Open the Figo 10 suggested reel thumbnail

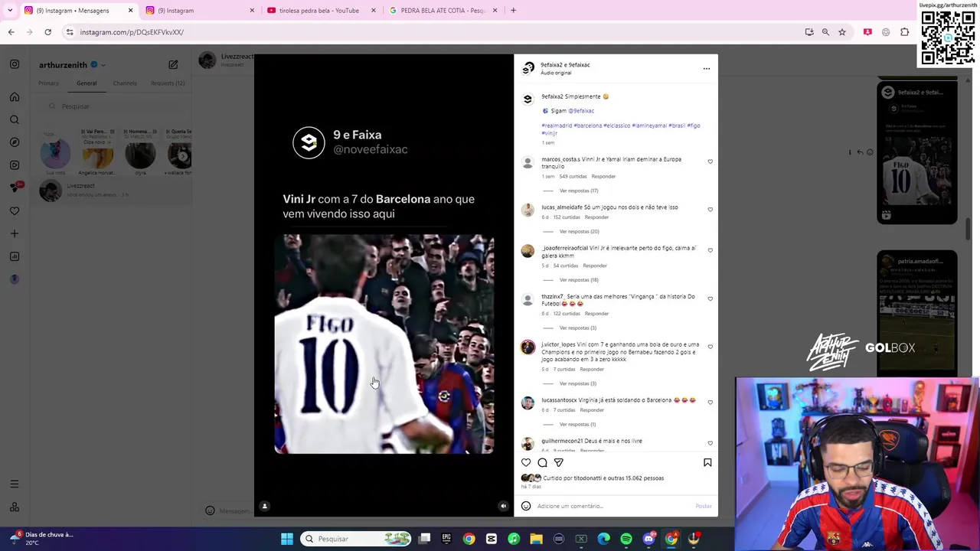coord(917,153)
